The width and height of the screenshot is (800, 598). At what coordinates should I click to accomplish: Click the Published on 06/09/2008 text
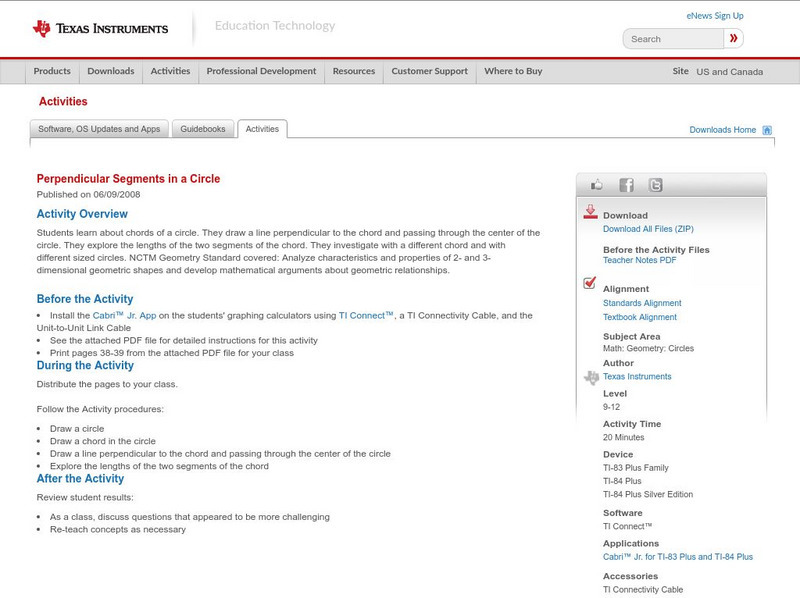pyautogui.click(x=88, y=194)
